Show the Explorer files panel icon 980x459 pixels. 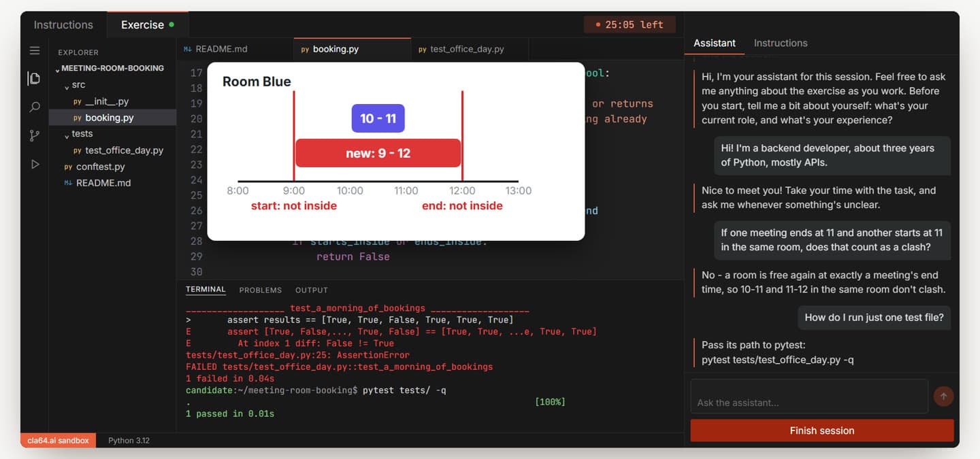34,79
